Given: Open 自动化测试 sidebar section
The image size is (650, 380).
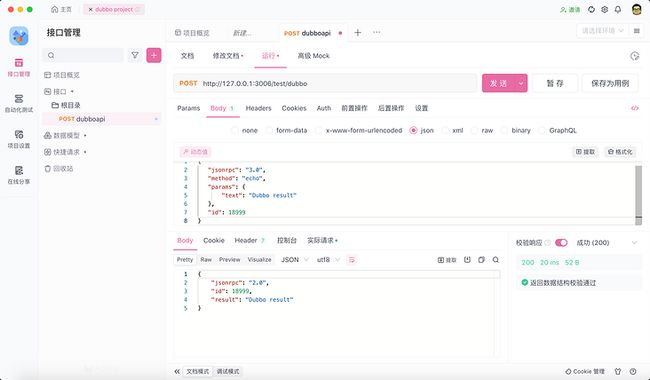Looking at the screenshot, I should (19, 104).
